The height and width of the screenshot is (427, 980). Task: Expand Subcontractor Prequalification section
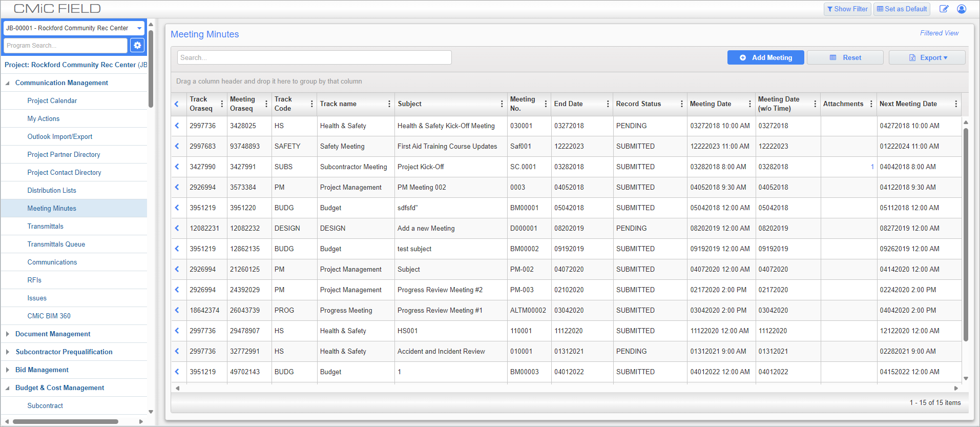tap(8, 352)
